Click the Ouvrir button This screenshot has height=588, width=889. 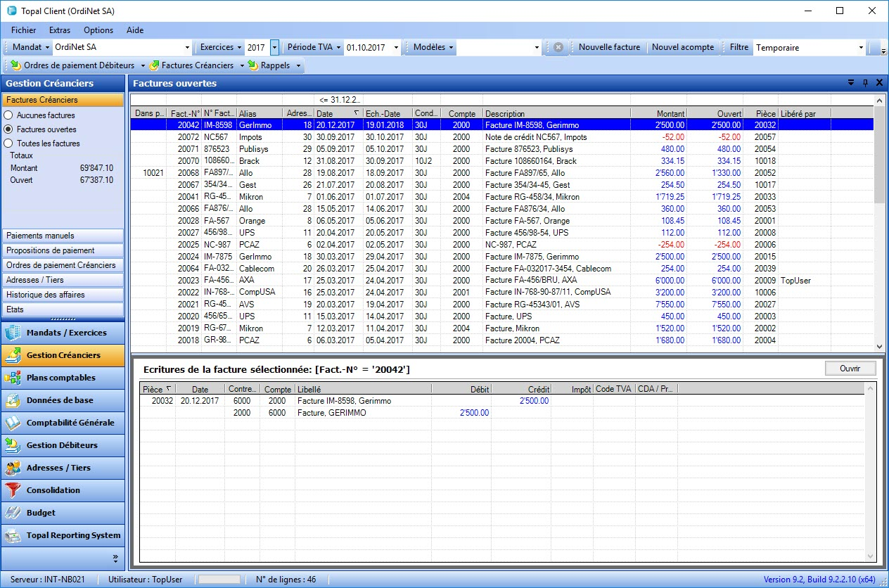850,369
